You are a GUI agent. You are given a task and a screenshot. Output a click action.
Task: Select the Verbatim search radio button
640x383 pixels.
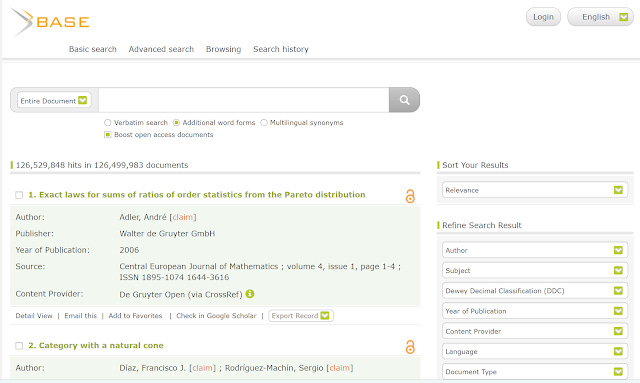pos(107,122)
